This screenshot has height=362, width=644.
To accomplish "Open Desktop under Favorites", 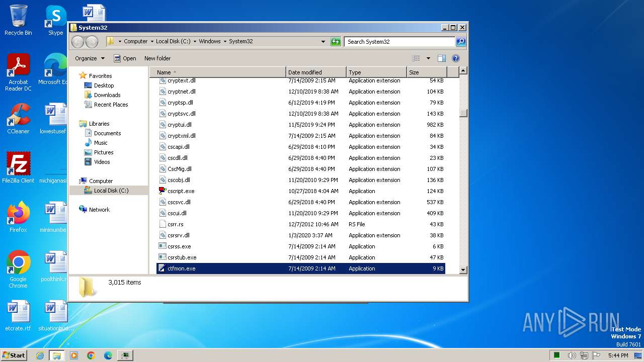I will coord(104,85).
